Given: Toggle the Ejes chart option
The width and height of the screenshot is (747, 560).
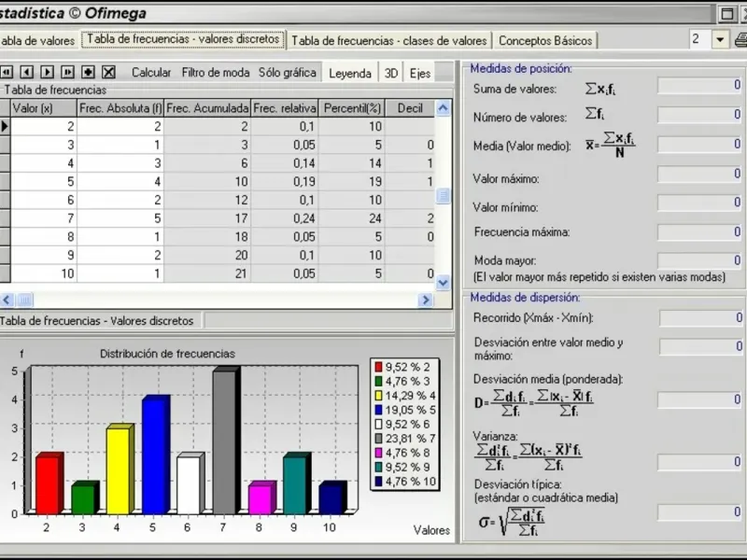Looking at the screenshot, I should click(419, 74).
